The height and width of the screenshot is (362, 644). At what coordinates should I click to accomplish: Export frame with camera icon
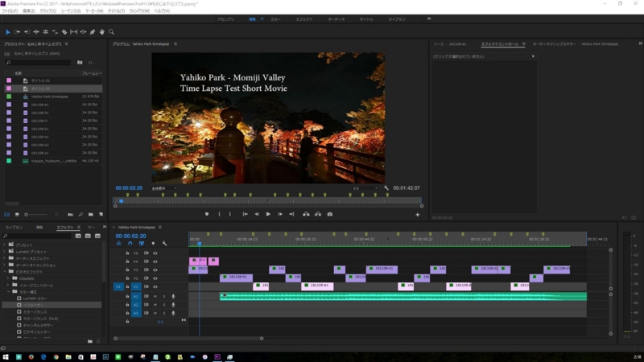[330, 214]
